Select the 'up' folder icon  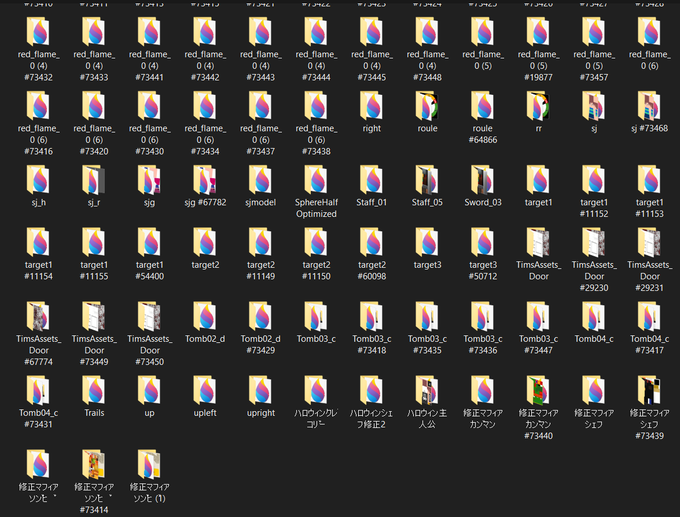coord(149,390)
